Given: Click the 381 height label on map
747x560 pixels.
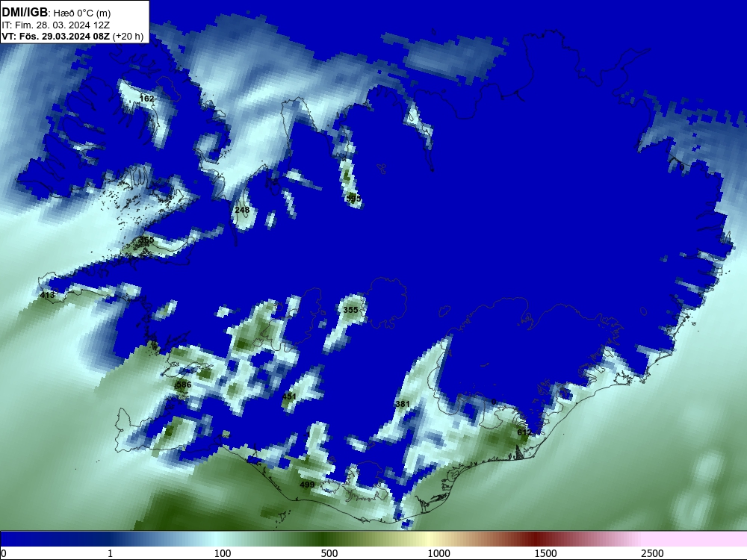Looking at the screenshot, I should tap(403, 404).
